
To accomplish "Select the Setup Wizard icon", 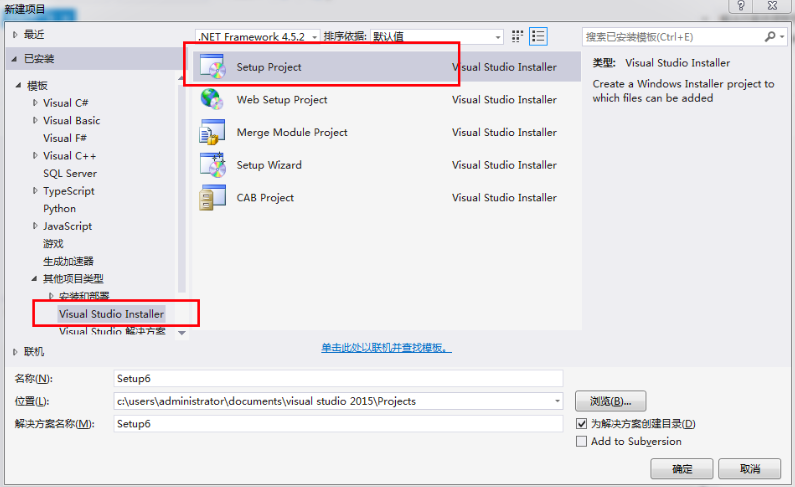I will 212,165.
